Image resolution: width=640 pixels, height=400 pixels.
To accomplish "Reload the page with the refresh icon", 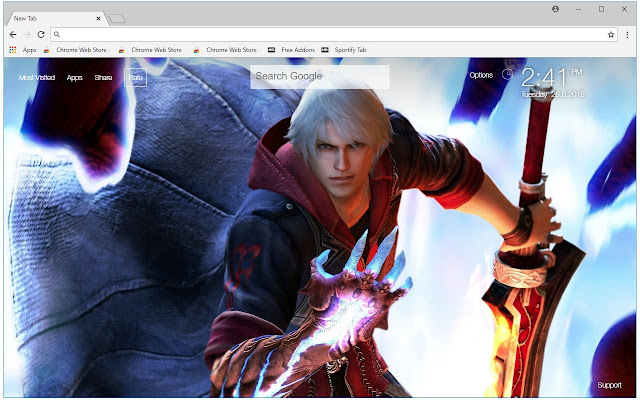I will click(41, 35).
